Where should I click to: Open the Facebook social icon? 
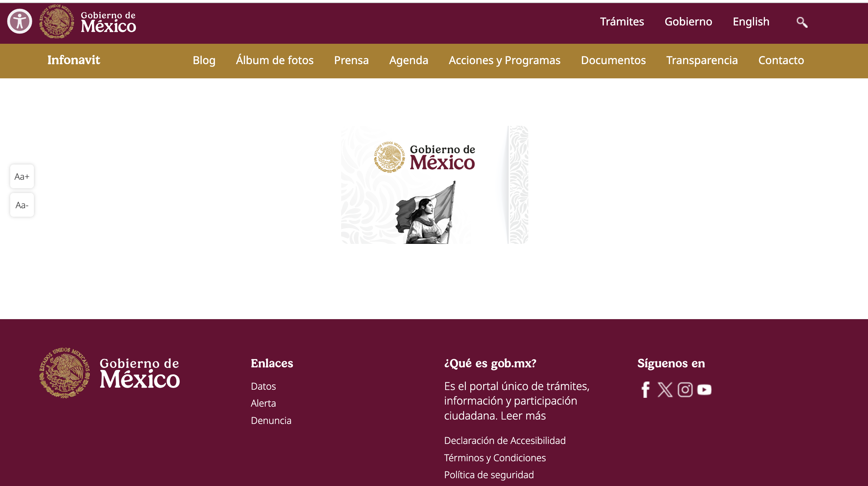(646, 390)
